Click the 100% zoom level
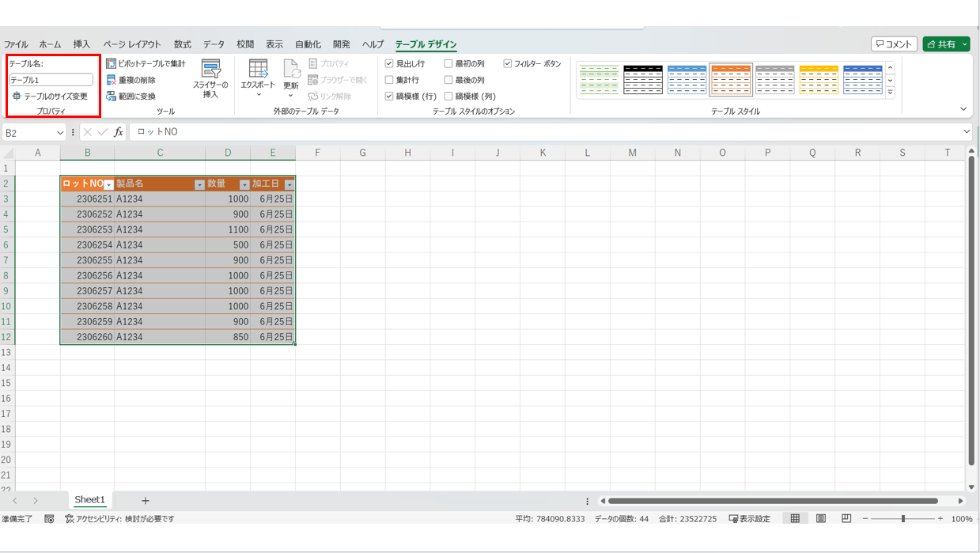The image size is (980, 553). (x=962, y=519)
